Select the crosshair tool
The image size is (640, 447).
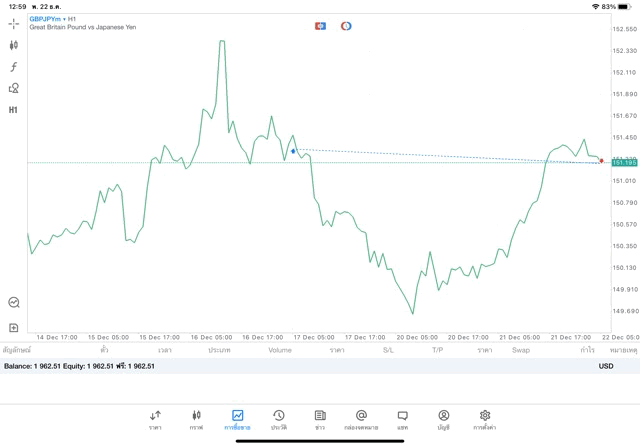pyautogui.click(x=13, y=23)
